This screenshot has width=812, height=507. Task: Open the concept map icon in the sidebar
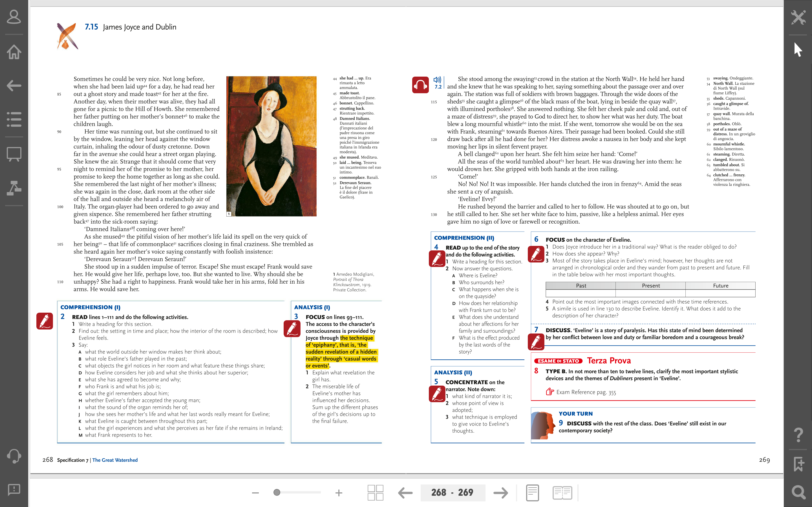point(14,188)
